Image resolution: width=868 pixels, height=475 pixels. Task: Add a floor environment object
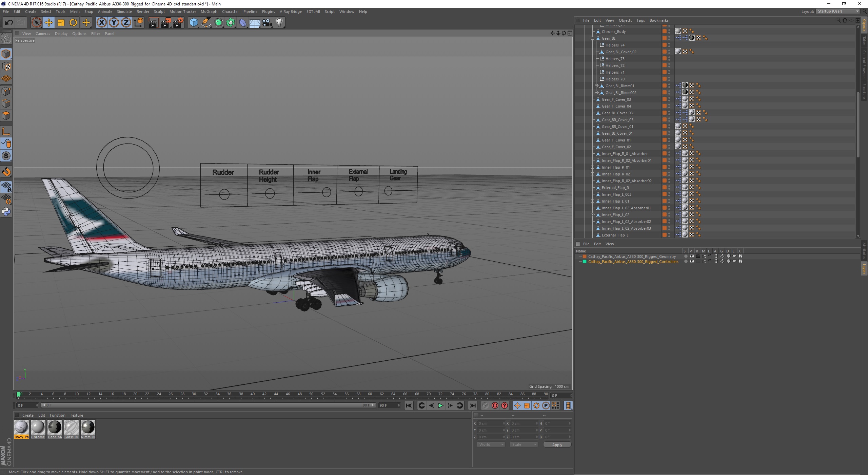click(x=255, y=23)
